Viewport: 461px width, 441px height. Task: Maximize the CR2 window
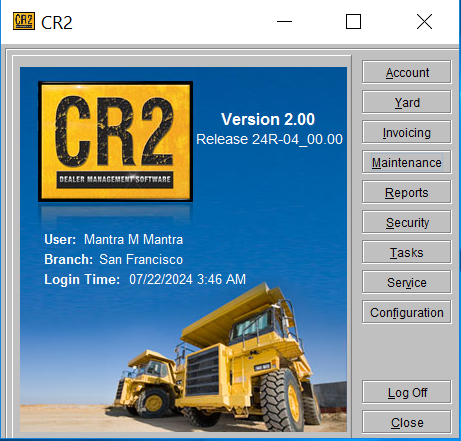click(353, 22)
